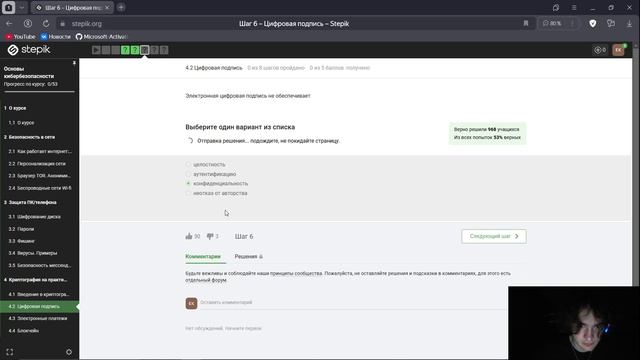Dislike this step with thumbs down
640x360 pixels.
tap(210, 236)
